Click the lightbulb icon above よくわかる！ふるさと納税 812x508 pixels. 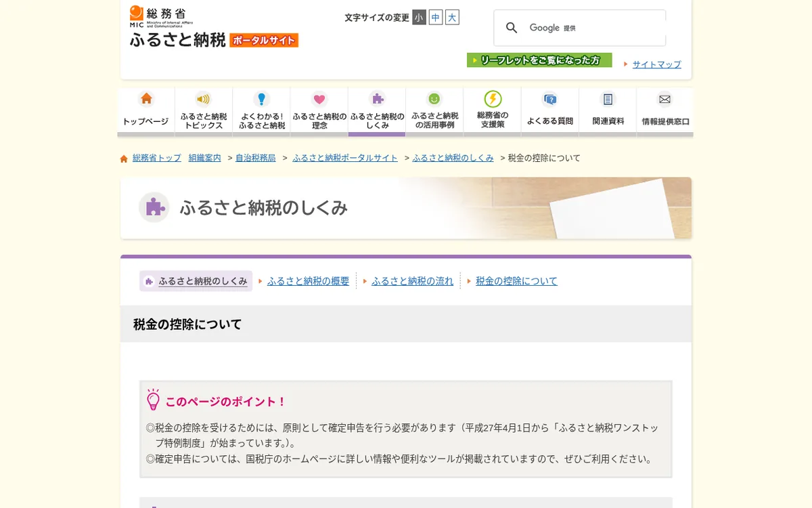(262, 99)
